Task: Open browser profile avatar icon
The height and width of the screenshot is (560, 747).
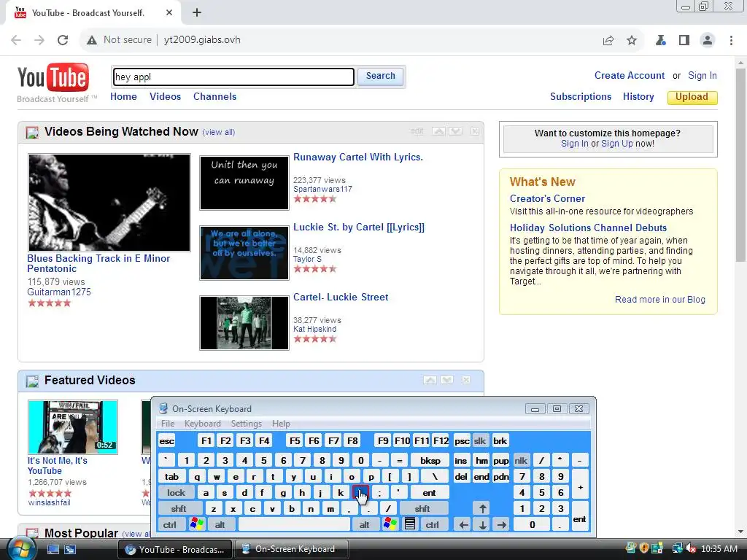Action: coord(708,40)
